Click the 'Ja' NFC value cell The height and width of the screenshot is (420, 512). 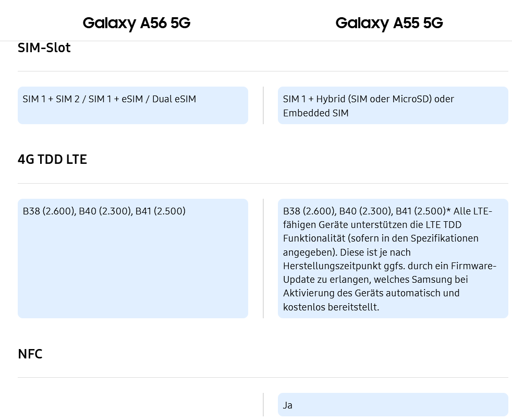point(393,405)
